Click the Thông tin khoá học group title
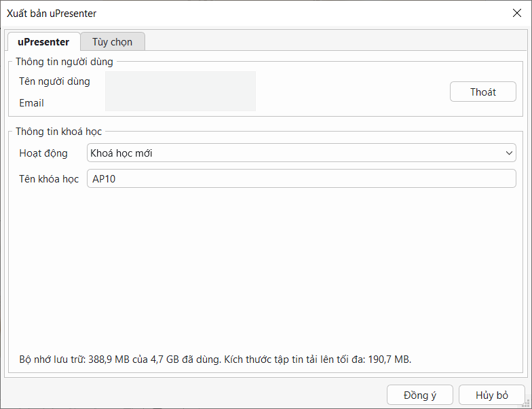The image size is (532, 409). tap(59, 132)
